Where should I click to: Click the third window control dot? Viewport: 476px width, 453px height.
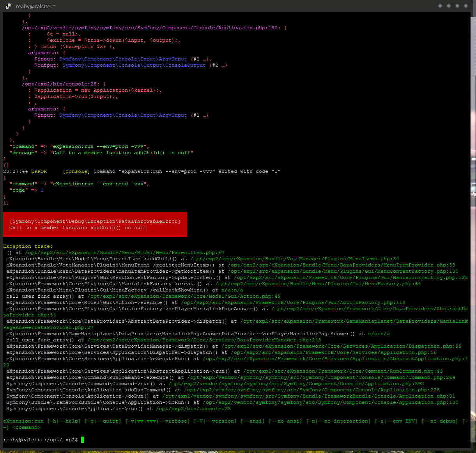pyautogui.click(x=457, y=6)
